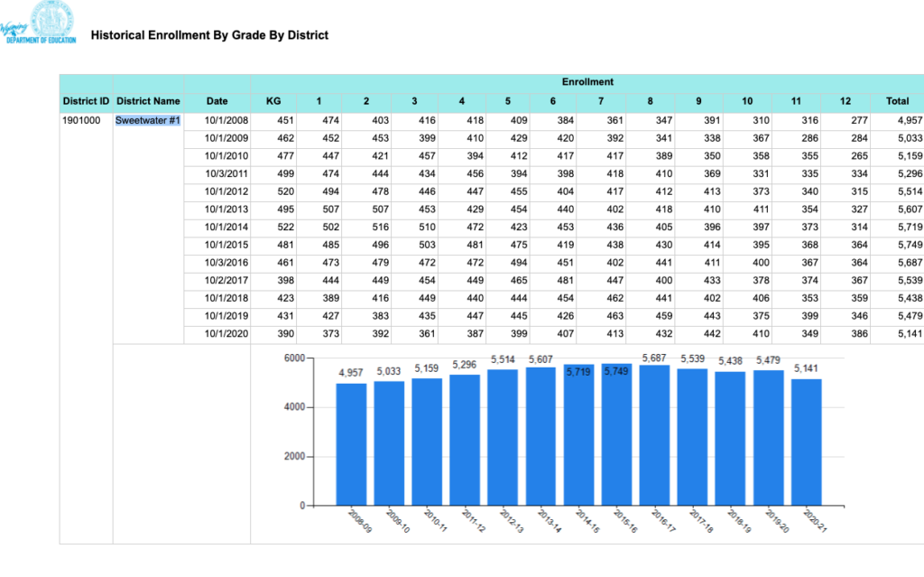Select district ID 1901000 cell
Screen dimensions: 924x577
click(x=81, y=120)
